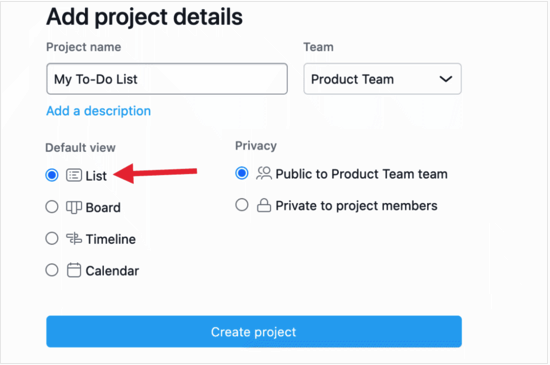
Task: Open the Product Team dropdown
Action: (x=382, y=79)
